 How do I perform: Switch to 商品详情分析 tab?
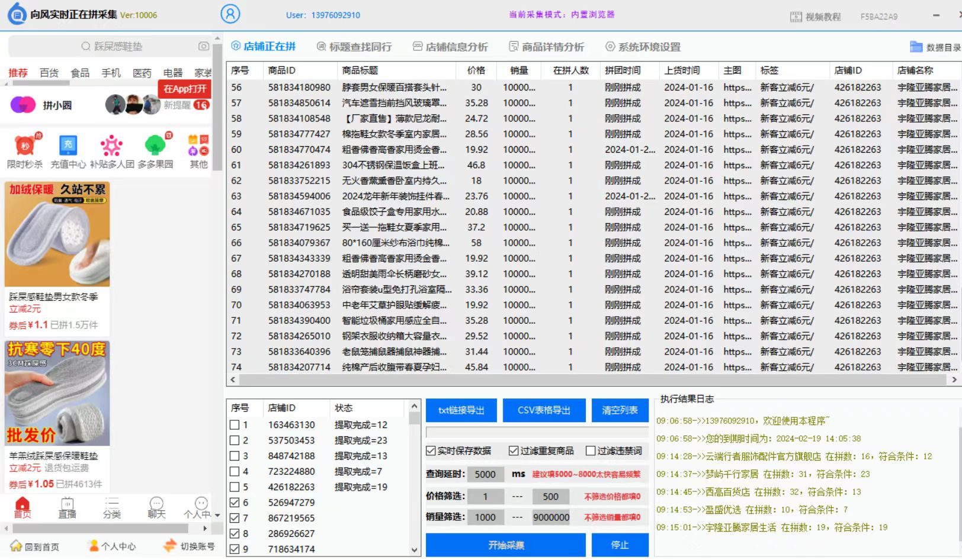[546, 47]
